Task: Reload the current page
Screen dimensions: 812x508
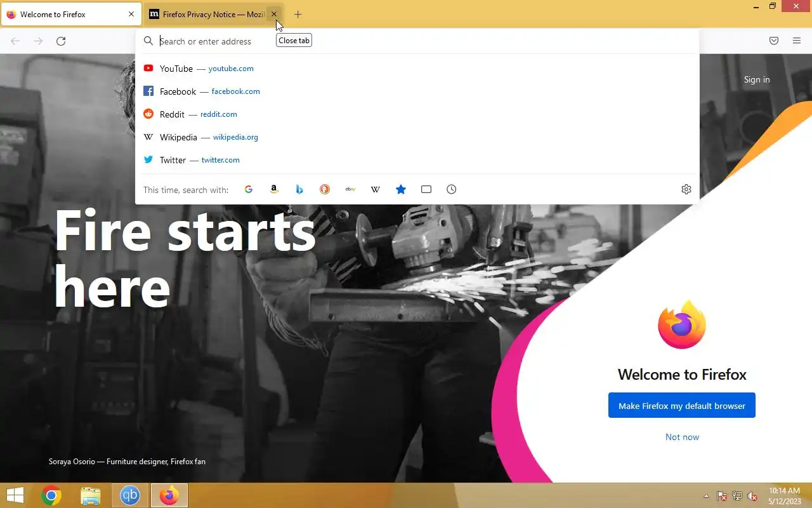Action: [x=61, y=41]
